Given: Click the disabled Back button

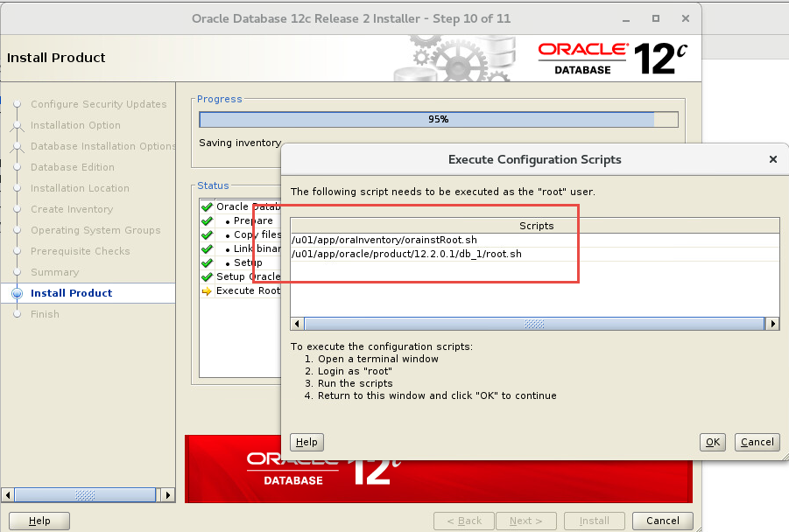Looking at the screenshot, I should pyautogui.click(x=464, y=521).
